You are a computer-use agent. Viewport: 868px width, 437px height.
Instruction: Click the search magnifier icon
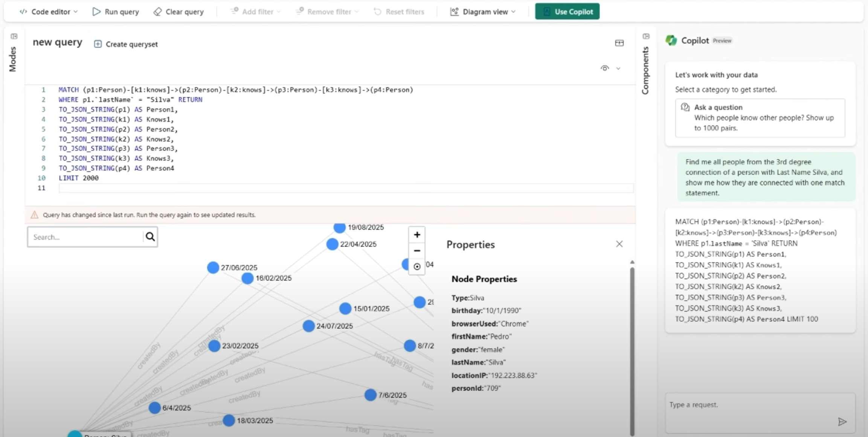[150, 237]
